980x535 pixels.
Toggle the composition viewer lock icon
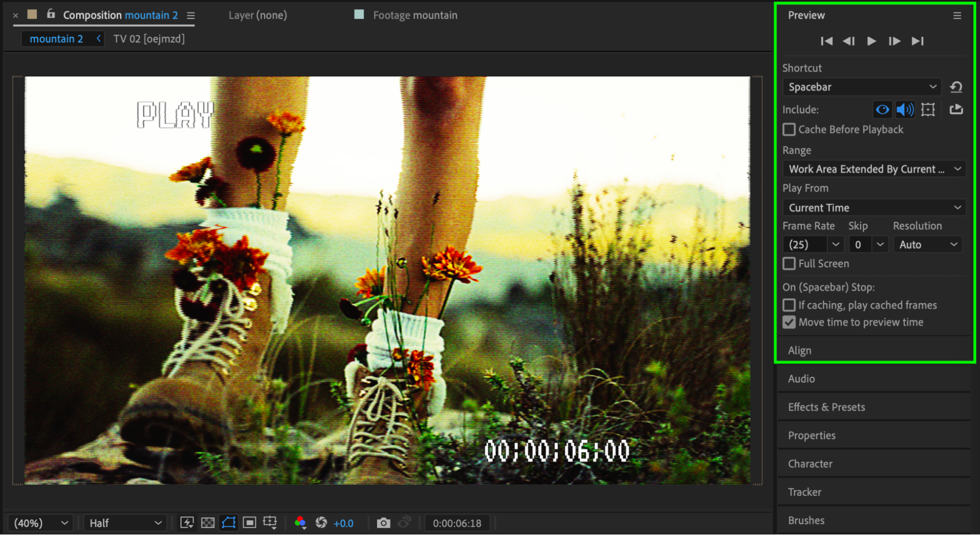tap(51, 14)
